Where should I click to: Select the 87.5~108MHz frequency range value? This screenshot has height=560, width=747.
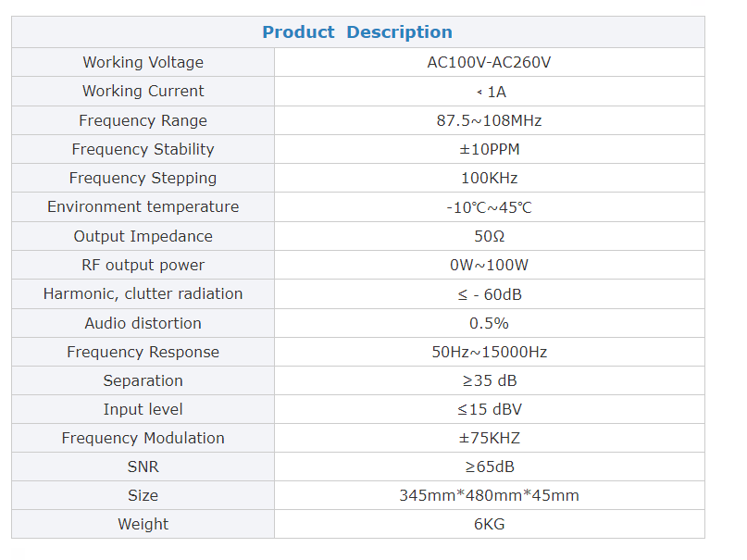pyautogui.click(x=489, y=120)
